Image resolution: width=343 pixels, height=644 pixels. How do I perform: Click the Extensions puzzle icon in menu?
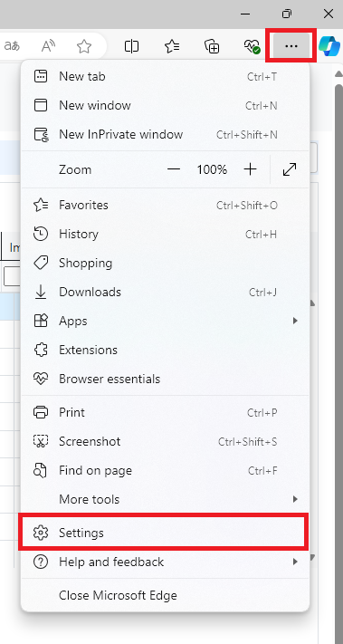40,350
